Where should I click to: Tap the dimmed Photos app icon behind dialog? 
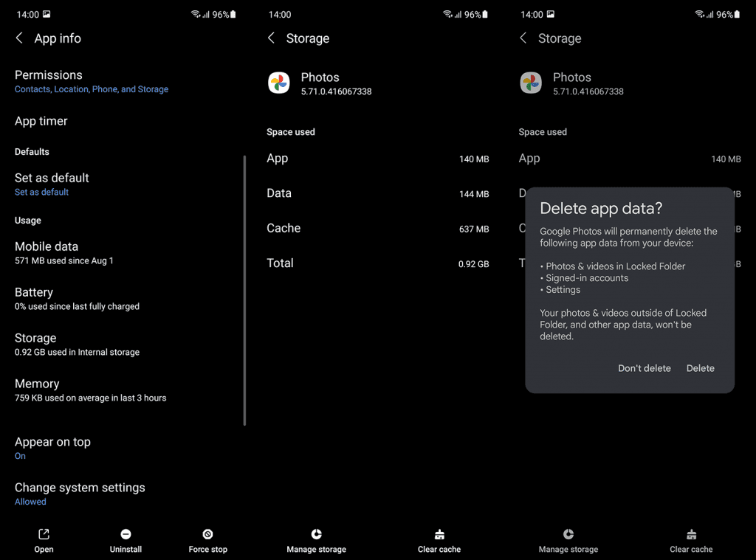[531, 83]
